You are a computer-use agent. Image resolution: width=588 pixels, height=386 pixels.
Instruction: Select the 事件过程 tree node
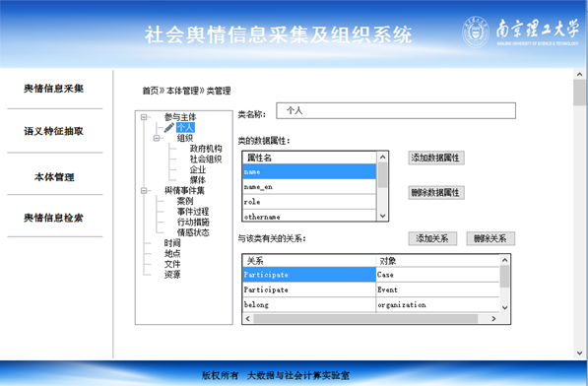click(x=193, y=212)
